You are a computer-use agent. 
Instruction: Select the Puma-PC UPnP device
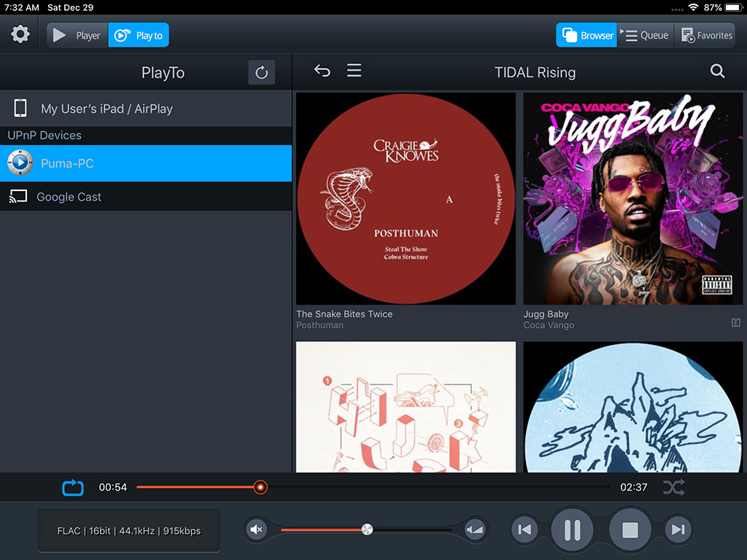[x=146, y=163]
